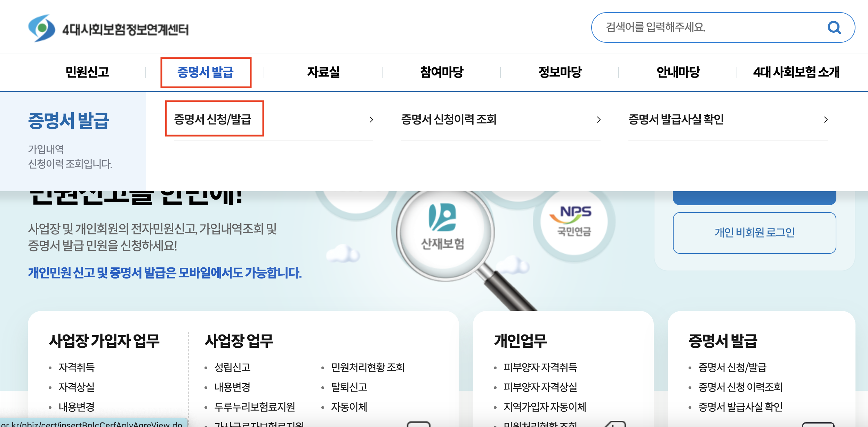868x427 pixels.
Task: Click the 개인 비회원 로그인 button
Action: click(754, 233)
